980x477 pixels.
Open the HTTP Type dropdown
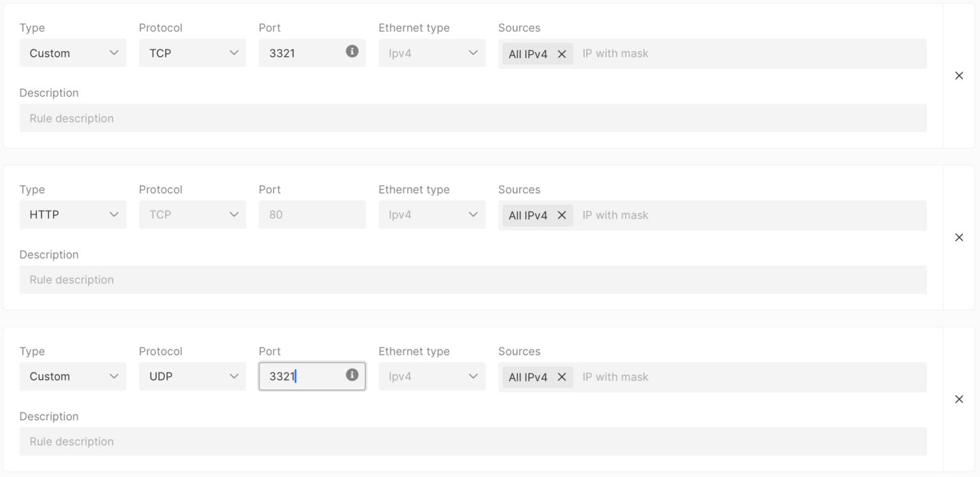(72, 214)
